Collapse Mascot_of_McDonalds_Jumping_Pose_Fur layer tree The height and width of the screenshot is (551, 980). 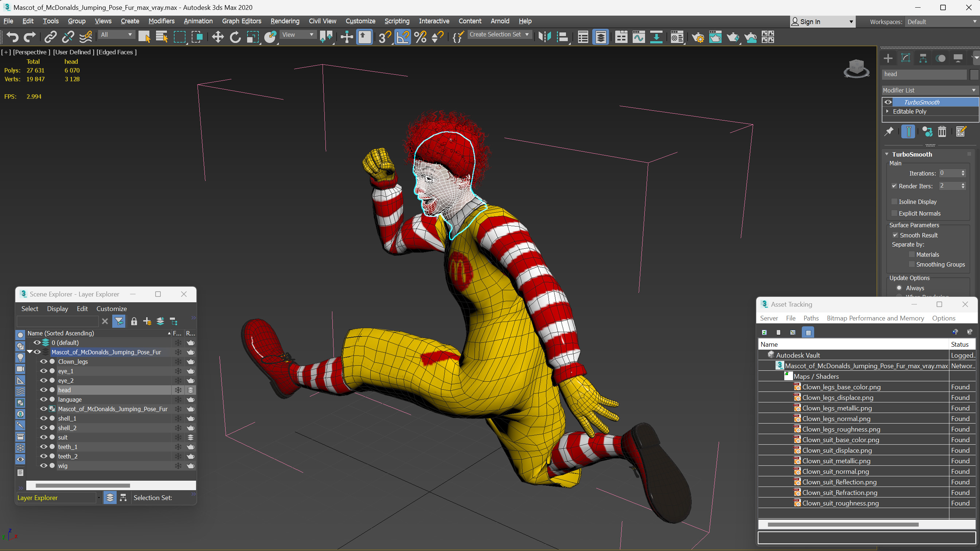click(x=30, y=352)
